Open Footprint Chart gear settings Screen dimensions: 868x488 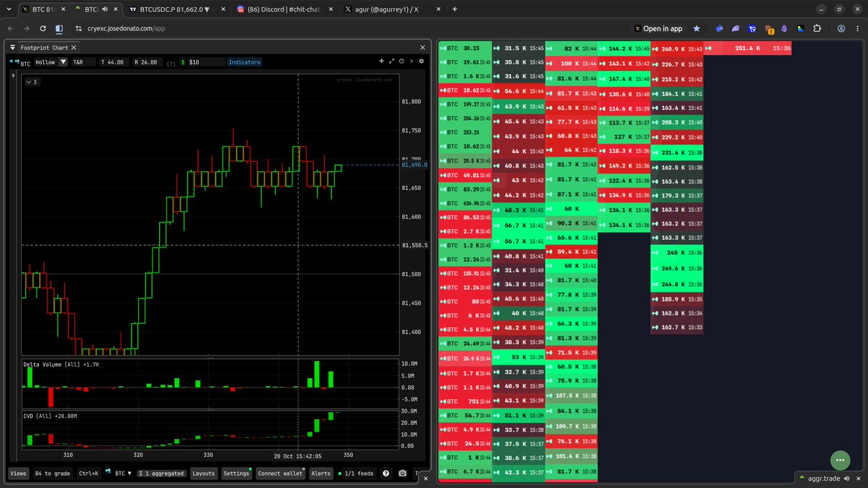click(x=422, y=61)
